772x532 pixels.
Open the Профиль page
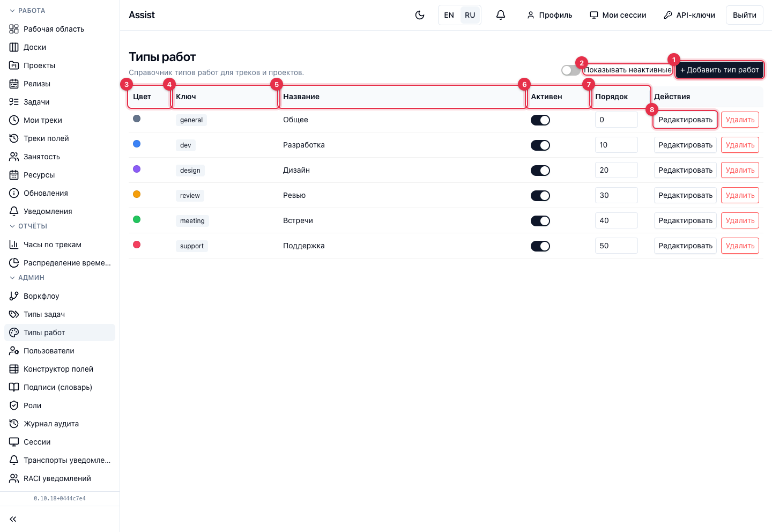[550, 15]
